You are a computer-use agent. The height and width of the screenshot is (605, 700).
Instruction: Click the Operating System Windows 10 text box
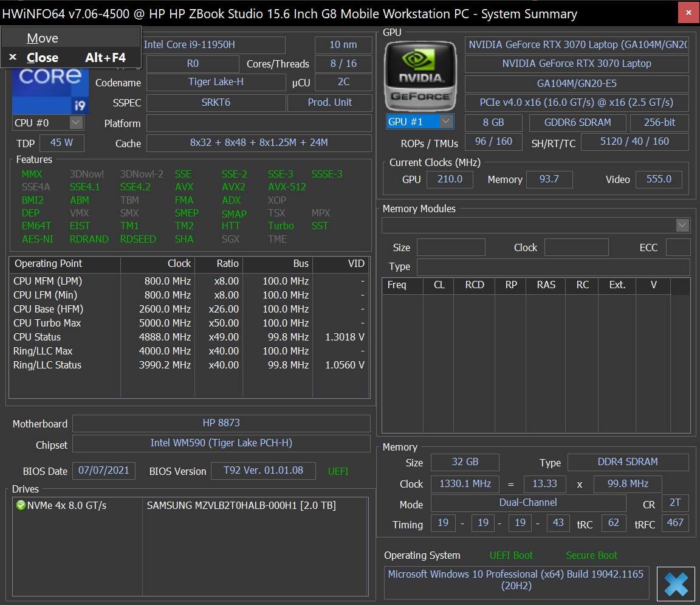(x=516, y=580)
